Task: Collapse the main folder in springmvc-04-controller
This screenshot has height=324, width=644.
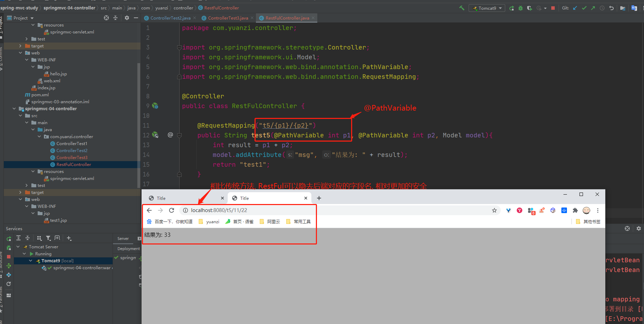Action: [26, 123]
